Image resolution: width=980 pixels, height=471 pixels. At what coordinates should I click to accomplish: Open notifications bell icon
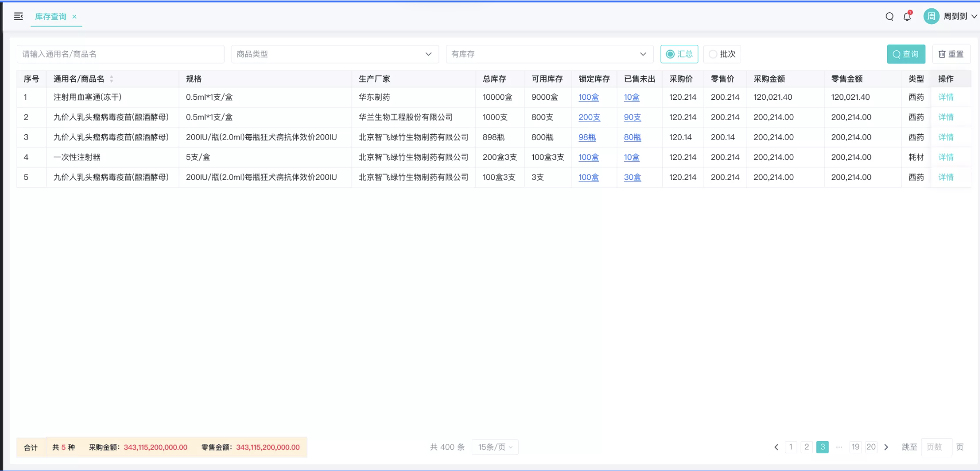907,17
